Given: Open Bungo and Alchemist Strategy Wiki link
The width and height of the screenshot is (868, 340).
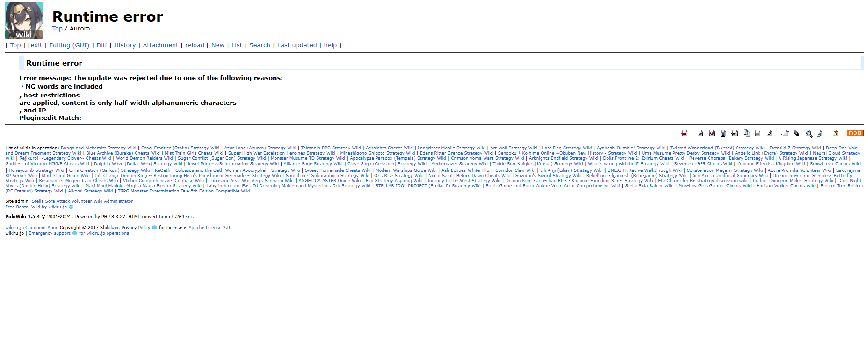Looking at the screenshot, I should 99,148.
